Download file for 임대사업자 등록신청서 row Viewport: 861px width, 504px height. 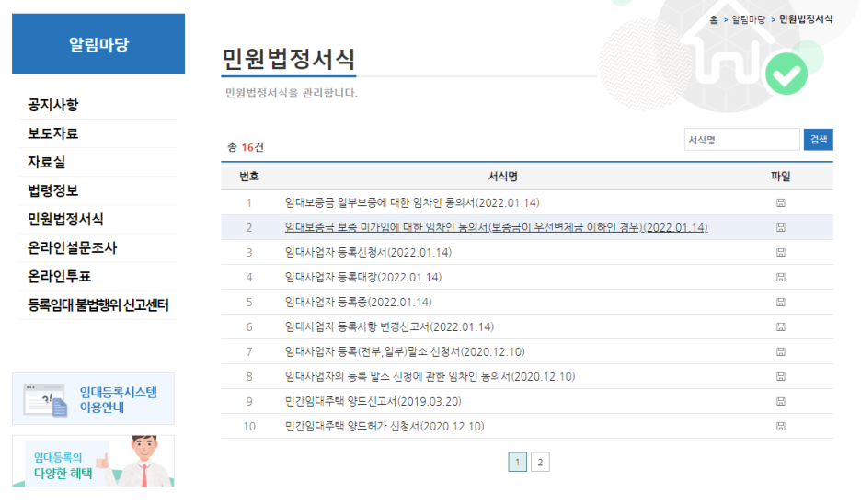tap(780, 253)
